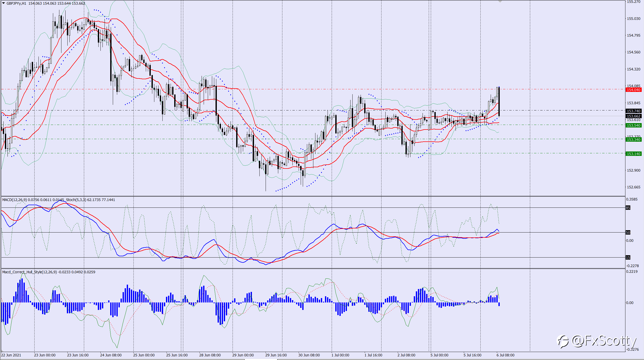
Task: Click the 153.845 price scale value
Action: click(634, 103)
